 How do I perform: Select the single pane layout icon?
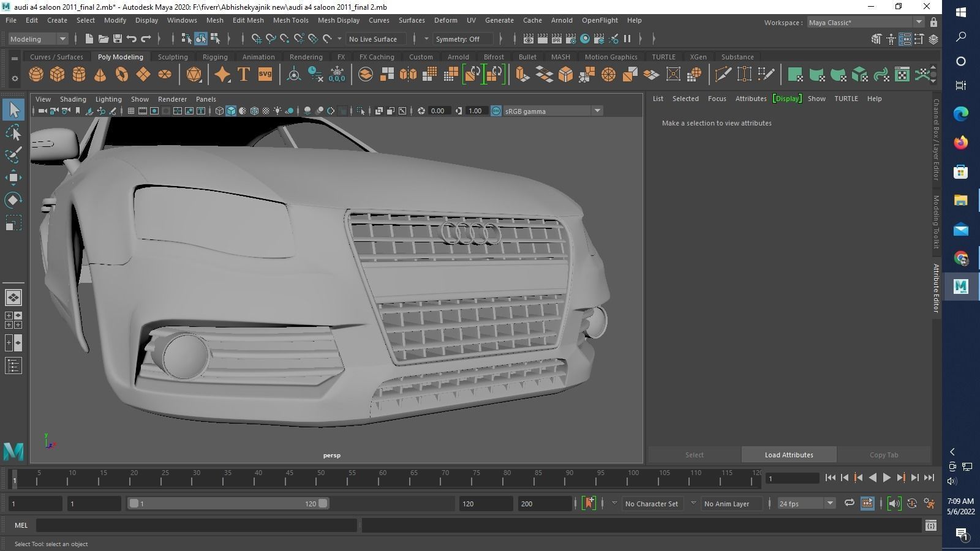[x=13, y=298]
